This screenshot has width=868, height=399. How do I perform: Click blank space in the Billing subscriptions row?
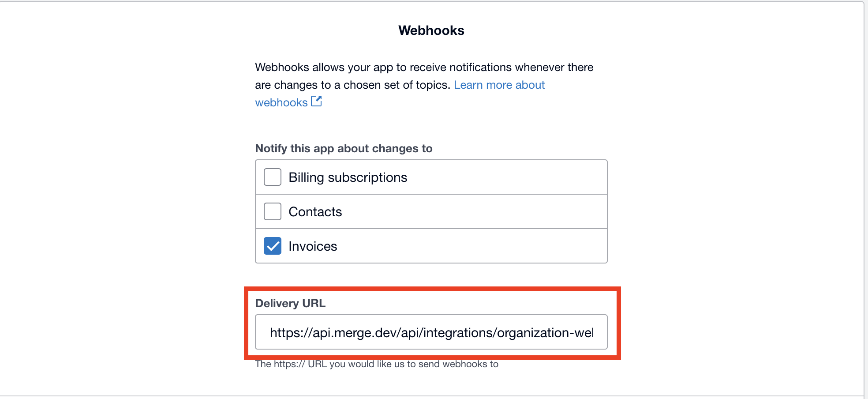(507, 177)
